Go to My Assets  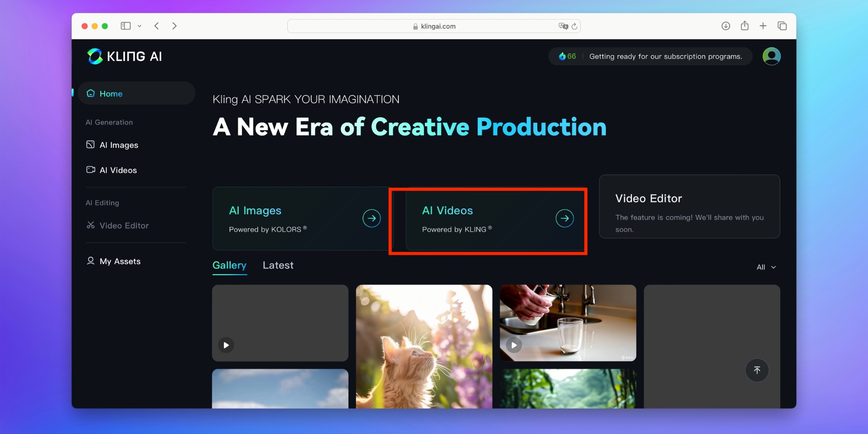click(120, 261)
